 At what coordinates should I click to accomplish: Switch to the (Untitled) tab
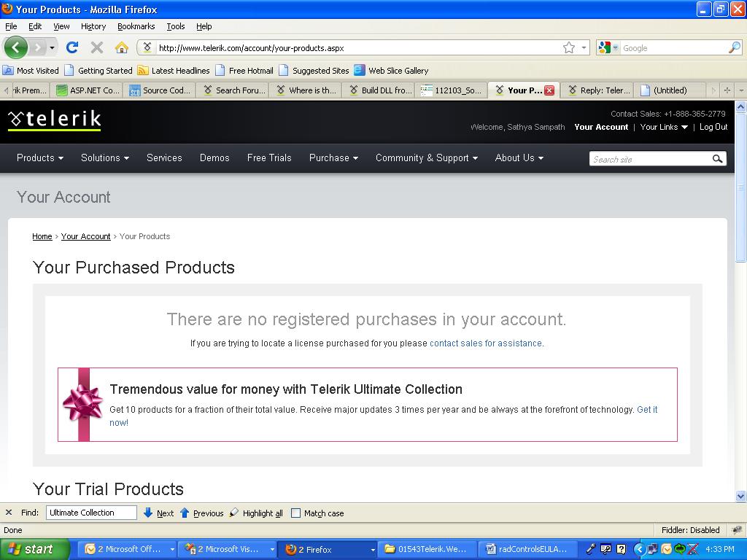(x=670, y=90)
